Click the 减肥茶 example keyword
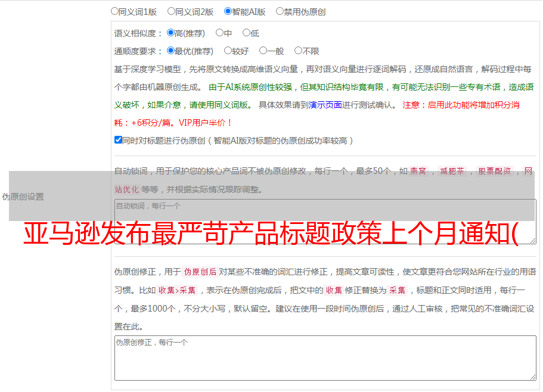 click(452, 171)
